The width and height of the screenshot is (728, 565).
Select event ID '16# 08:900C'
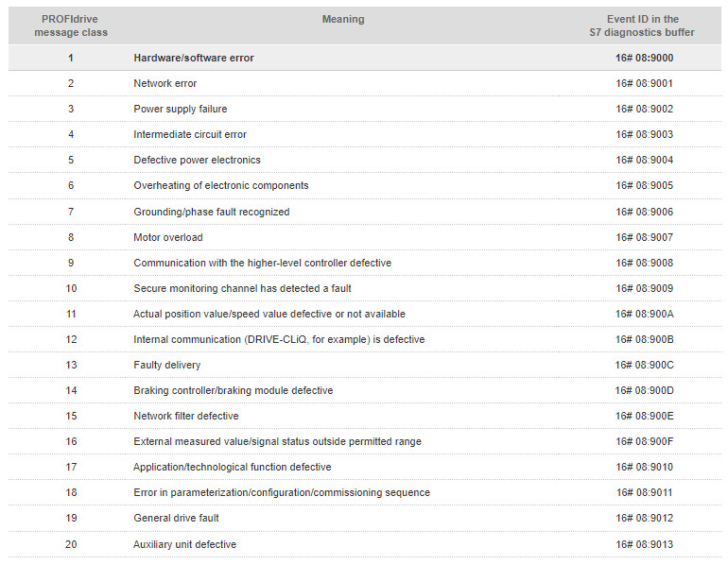click(645, 365)
